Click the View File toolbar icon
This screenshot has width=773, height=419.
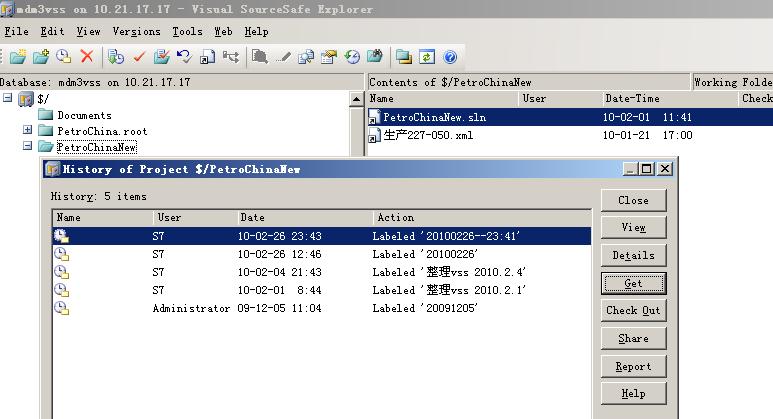pos(260,57)
